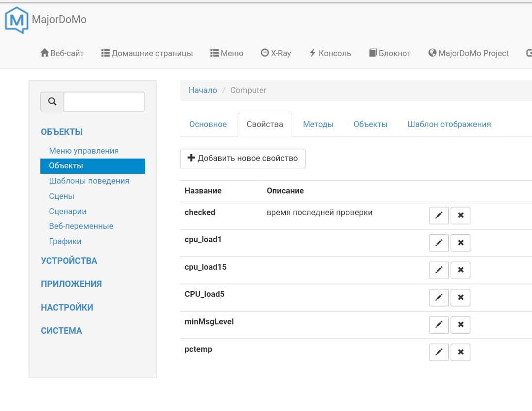Click Добавить новое свойство button
Viewport: 532px width, 411px height.
point(243,158)
